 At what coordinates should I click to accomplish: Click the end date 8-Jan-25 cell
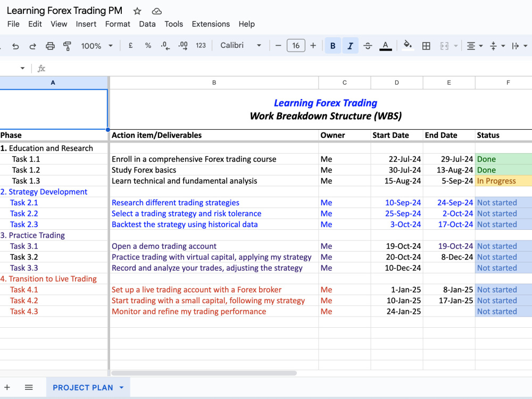coord(449,290)
